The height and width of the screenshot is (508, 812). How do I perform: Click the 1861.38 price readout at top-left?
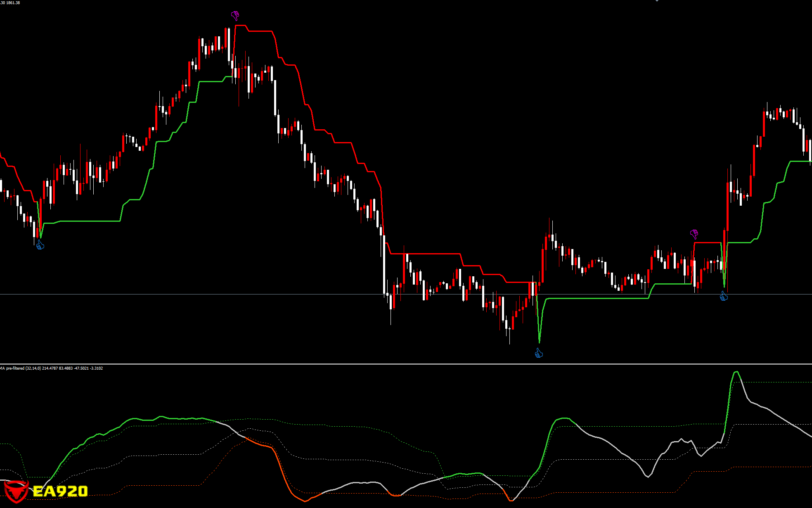pos(12,2)
